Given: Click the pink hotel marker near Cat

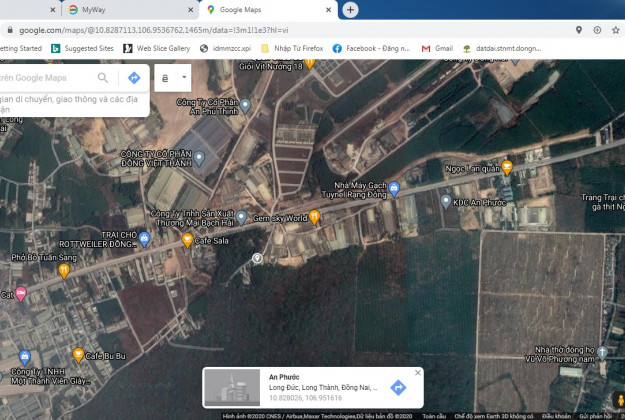Looking at the screenshot, I should (21, 294).
